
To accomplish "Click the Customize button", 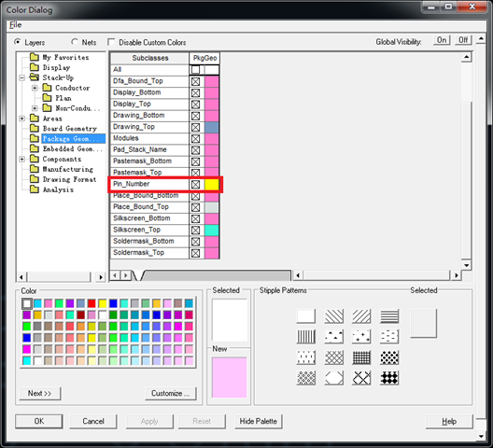I will (x=171, y=393).
